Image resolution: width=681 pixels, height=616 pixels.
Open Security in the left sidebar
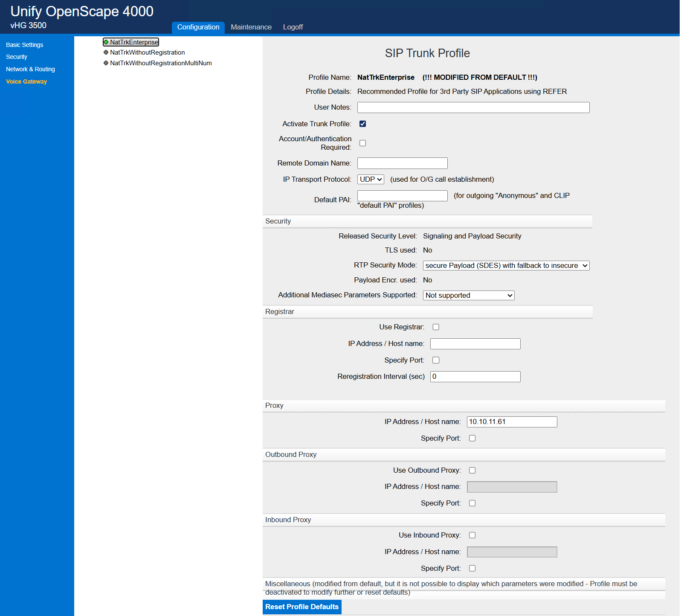[17, 57]
